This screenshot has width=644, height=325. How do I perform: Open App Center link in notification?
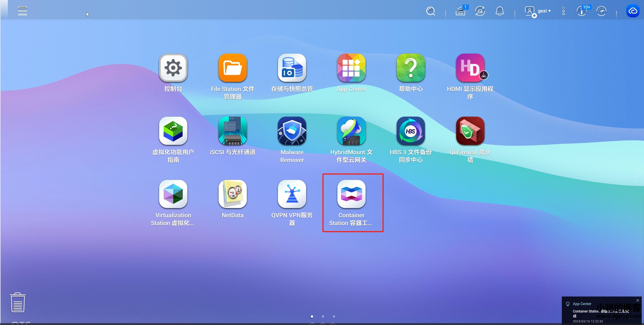click(582, 304)
